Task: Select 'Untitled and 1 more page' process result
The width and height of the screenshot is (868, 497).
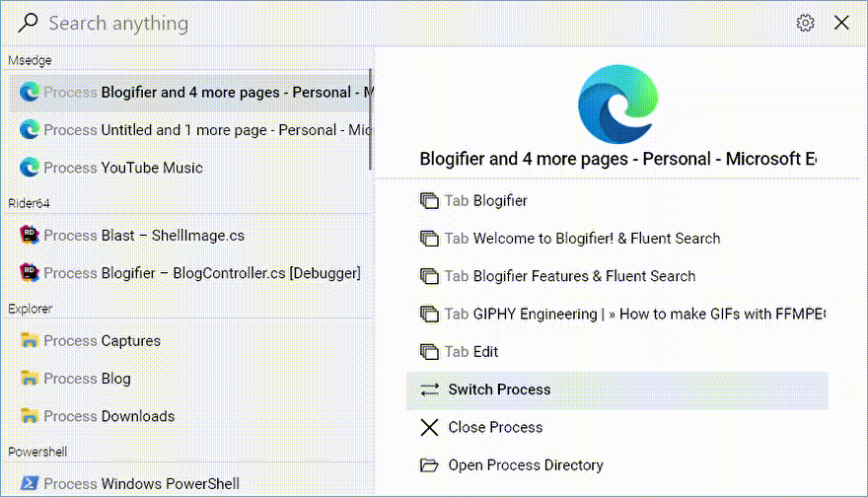Action: (x=191, y=129)
